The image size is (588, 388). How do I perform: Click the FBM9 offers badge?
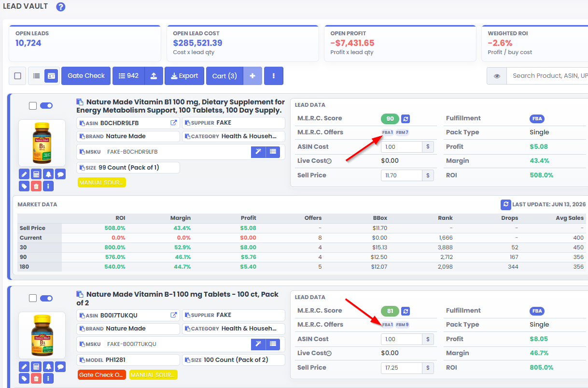402,325
